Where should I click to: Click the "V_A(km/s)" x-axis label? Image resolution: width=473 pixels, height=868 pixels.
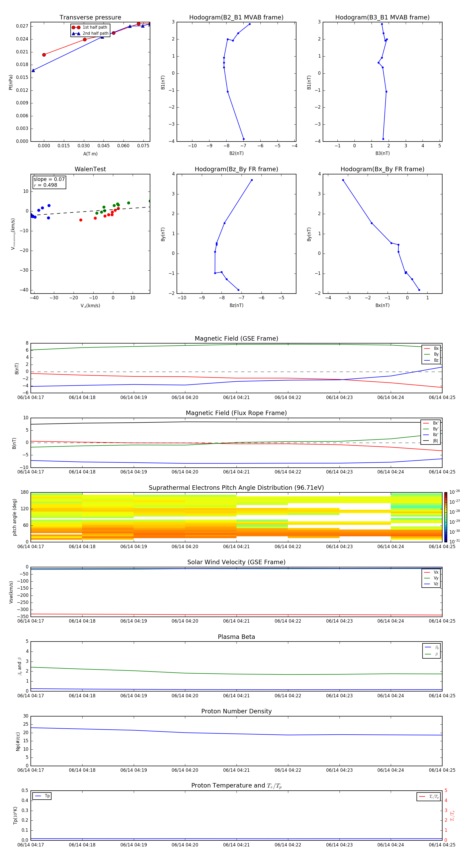pos(90,306)
